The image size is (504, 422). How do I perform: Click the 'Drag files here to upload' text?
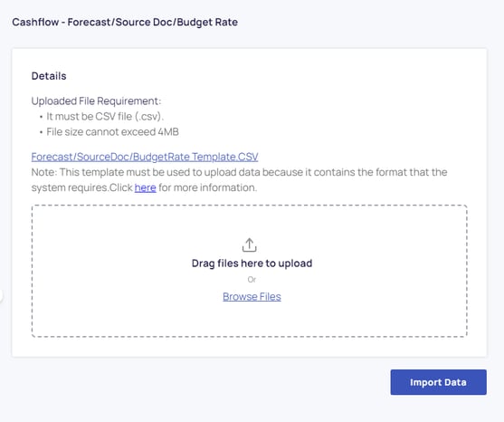tap(252, 264)
